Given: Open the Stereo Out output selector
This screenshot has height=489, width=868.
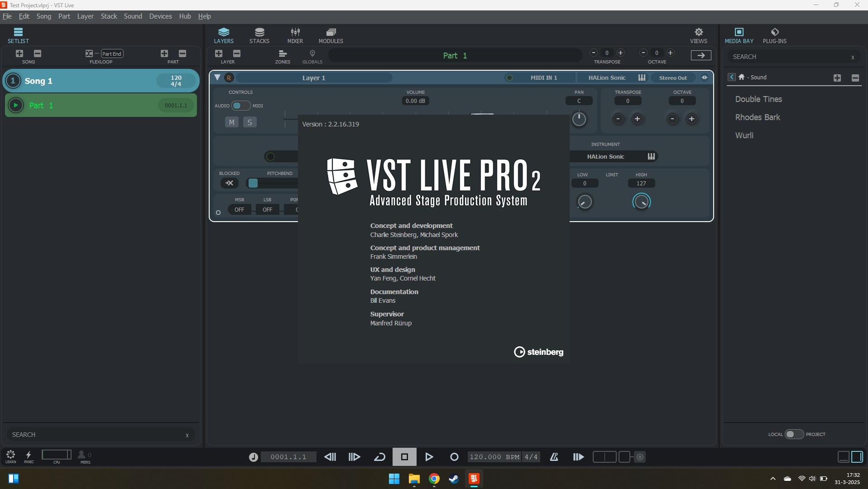Looking at the screenshot, I should [x=673, y=78].
